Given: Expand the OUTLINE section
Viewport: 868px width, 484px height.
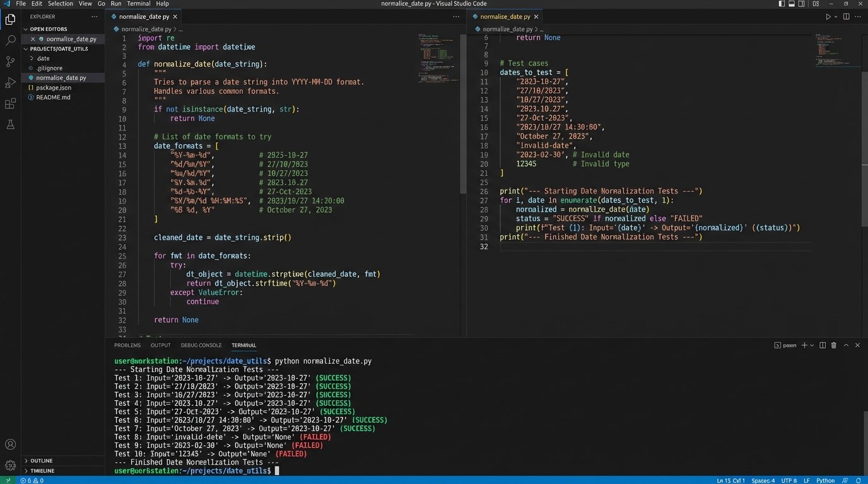Looking at the screenshot, I should [42, 461].
